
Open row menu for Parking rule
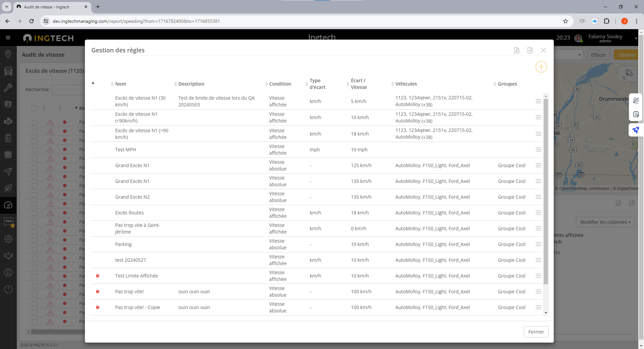point(538,244)
